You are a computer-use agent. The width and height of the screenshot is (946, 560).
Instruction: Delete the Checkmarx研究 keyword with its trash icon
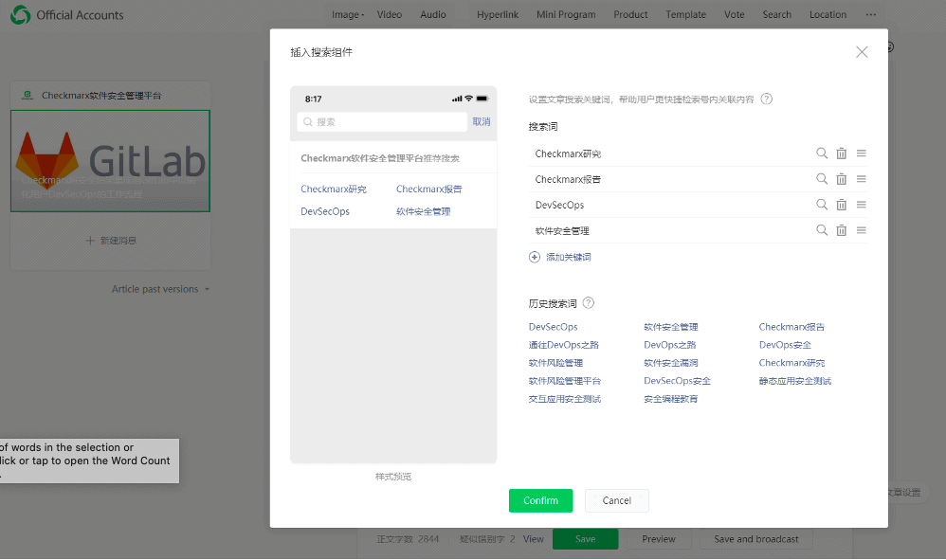point(841,154)
